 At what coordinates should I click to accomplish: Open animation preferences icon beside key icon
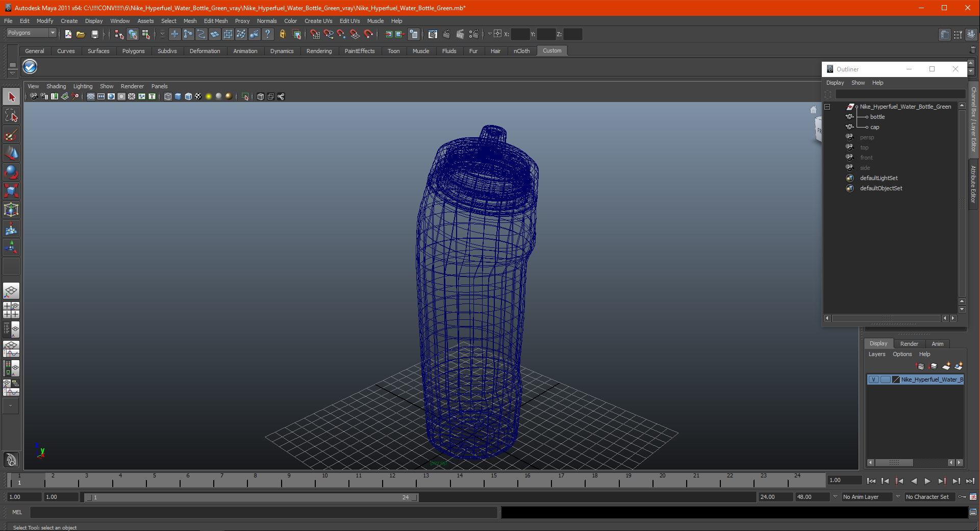[973, 497]
